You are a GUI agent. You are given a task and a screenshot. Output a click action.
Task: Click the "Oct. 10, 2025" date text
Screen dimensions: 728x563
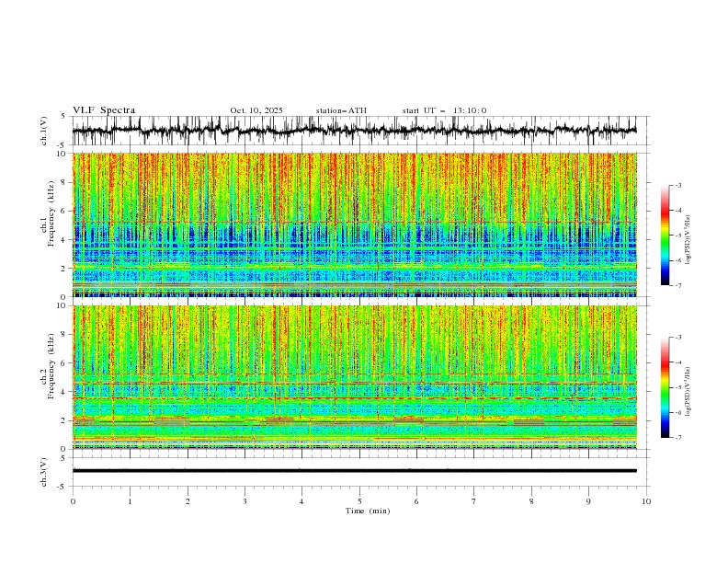[x=256, y=110]
